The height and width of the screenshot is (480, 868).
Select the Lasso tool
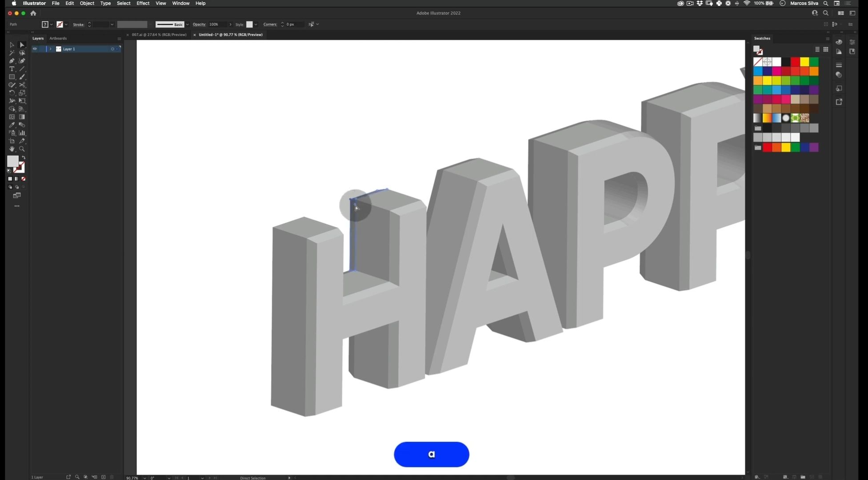click(x=22, y=53)
